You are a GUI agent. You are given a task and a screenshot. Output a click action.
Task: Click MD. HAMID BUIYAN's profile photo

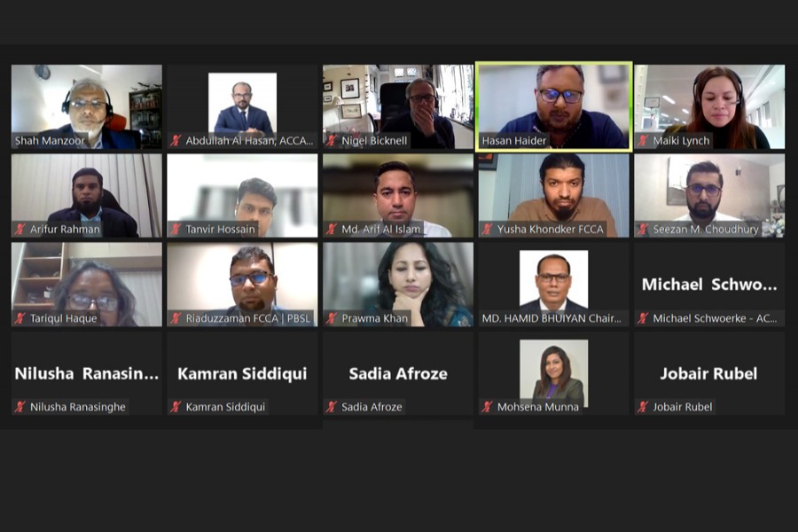click(x=553, y=279)
